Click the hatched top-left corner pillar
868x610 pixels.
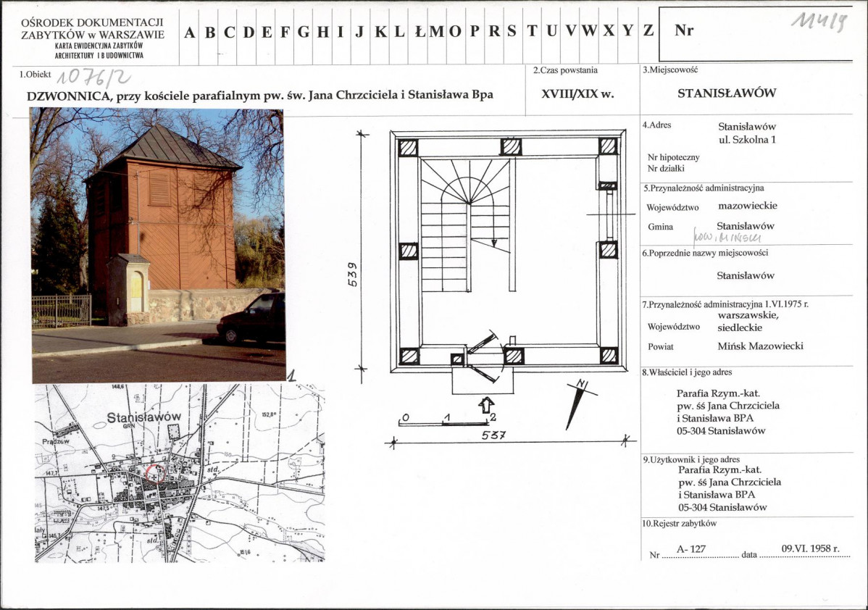[408, 147]
